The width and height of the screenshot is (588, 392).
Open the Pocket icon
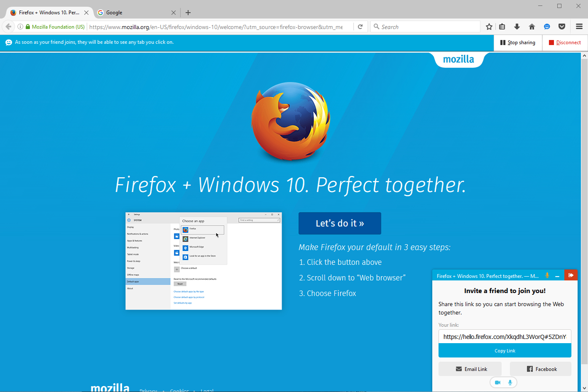point(562,27)
